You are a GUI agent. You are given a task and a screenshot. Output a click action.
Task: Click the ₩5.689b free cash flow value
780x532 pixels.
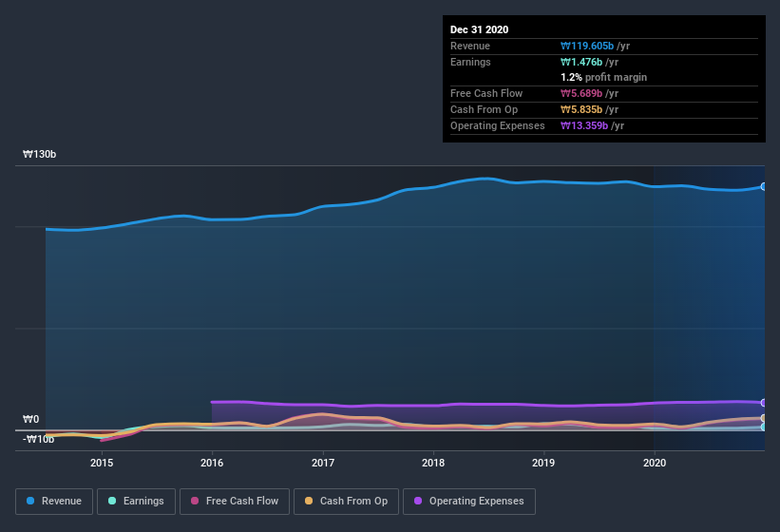[x=581, y=93]
